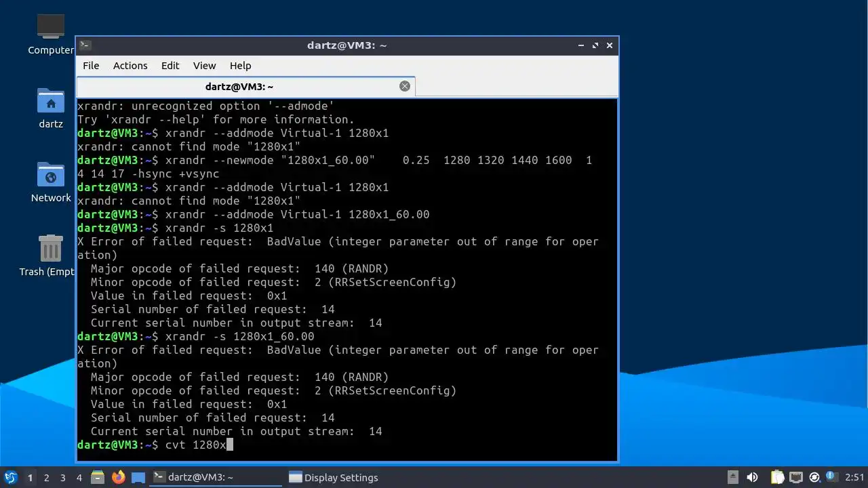Open the removable media eject tray icon
This screenshot has width=868, height=488.
[733, 477]
